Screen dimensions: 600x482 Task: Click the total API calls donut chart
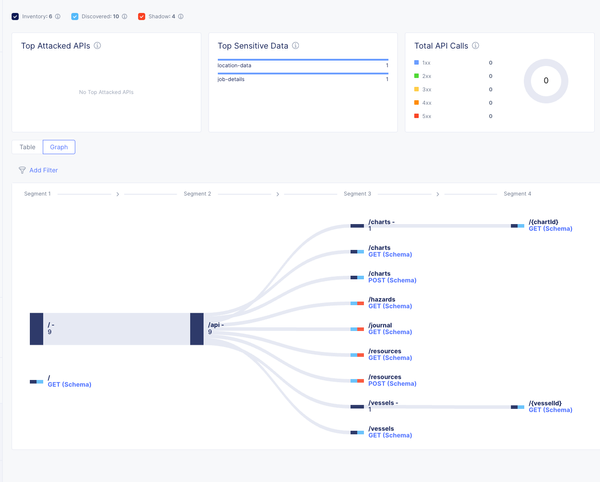pos(546,80)
